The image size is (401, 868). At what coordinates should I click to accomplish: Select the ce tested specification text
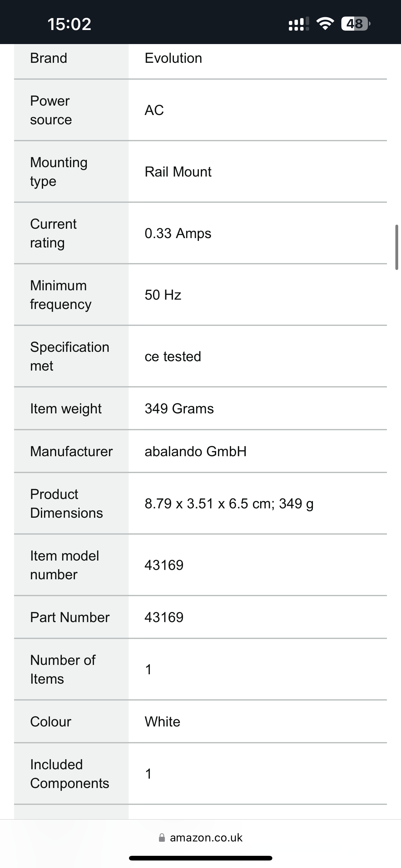[x=173, y=357]
